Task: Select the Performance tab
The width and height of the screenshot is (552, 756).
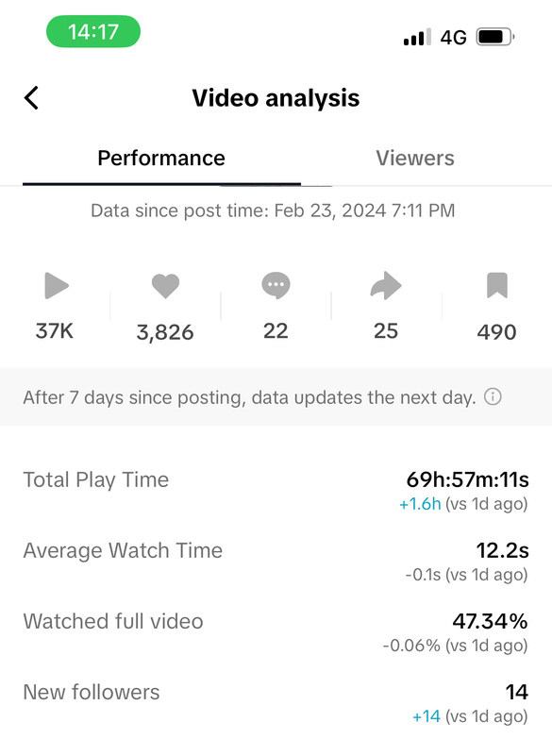Action: click(x=161, y=159)
